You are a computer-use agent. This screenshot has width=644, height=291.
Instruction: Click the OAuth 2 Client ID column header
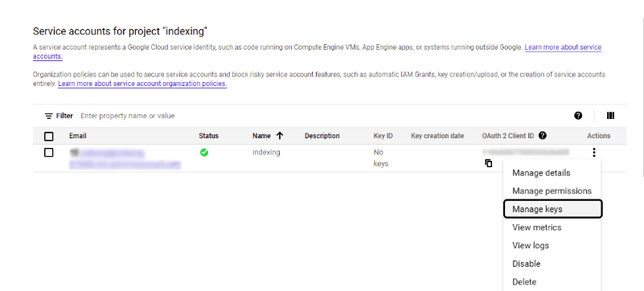[x=508, y=136]
